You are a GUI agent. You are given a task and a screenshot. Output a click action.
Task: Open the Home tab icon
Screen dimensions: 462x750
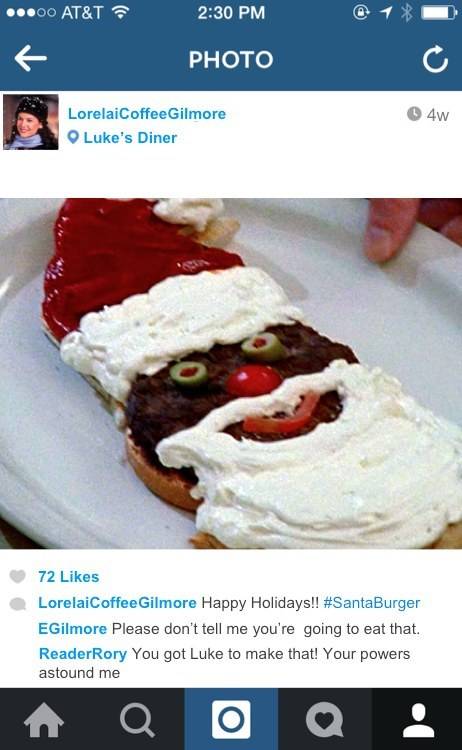[x=44, y=719]
